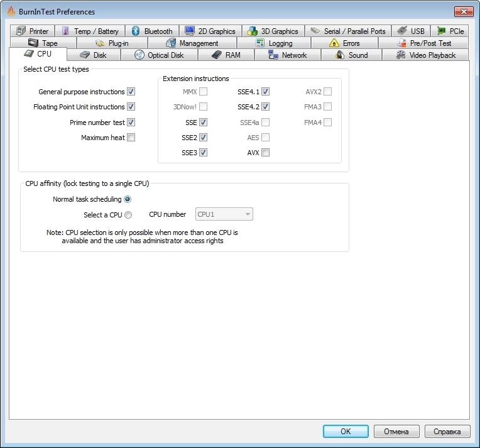Screen dimensions: 480x448
Task: Toggle the SSE checkbox
Action: (x=204, y=122)
